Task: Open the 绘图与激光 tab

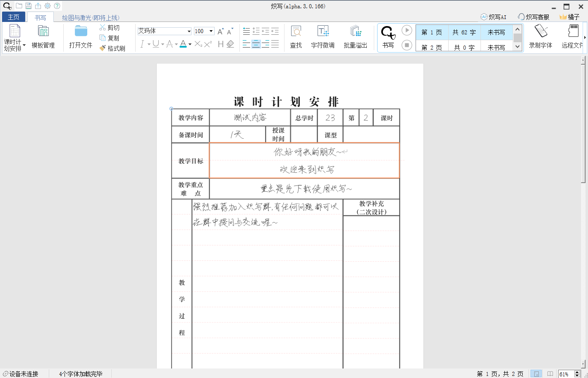Action: point(91,17)
